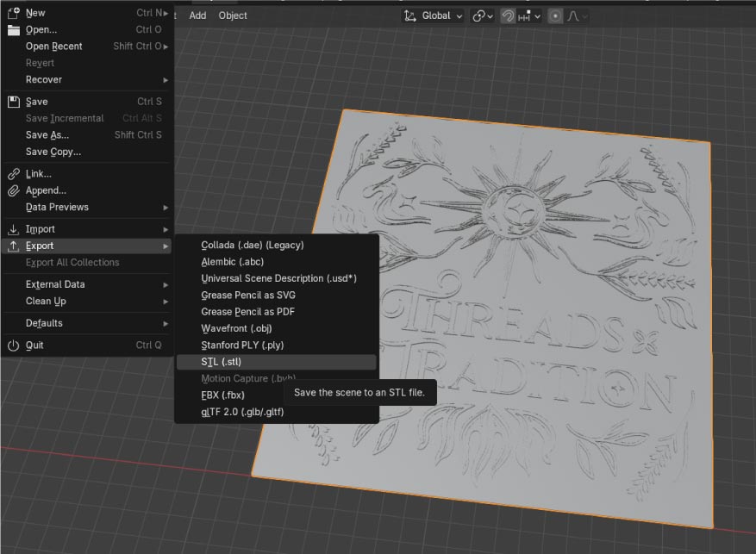
Task: Choose Save Copy... from the File menu
Action: 87,152
